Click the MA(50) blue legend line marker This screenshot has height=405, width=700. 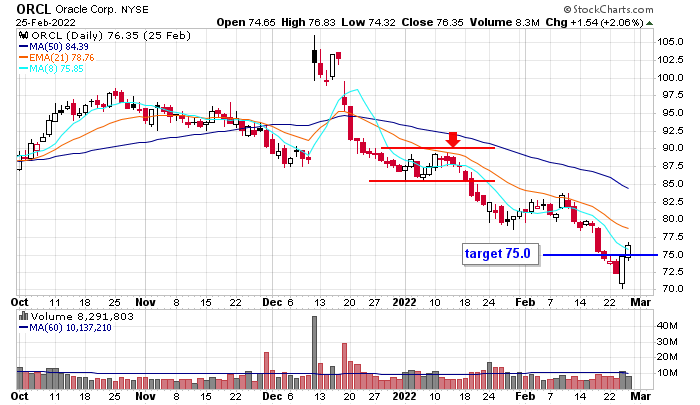pyautogui.click(x=24, y=44)
